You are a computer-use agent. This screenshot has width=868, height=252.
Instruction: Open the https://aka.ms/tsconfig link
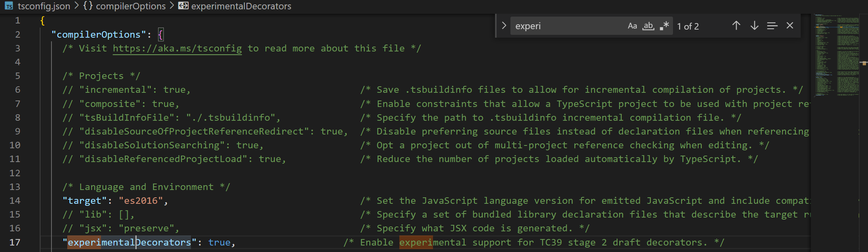pyautogui.click(x=177, y=48)
